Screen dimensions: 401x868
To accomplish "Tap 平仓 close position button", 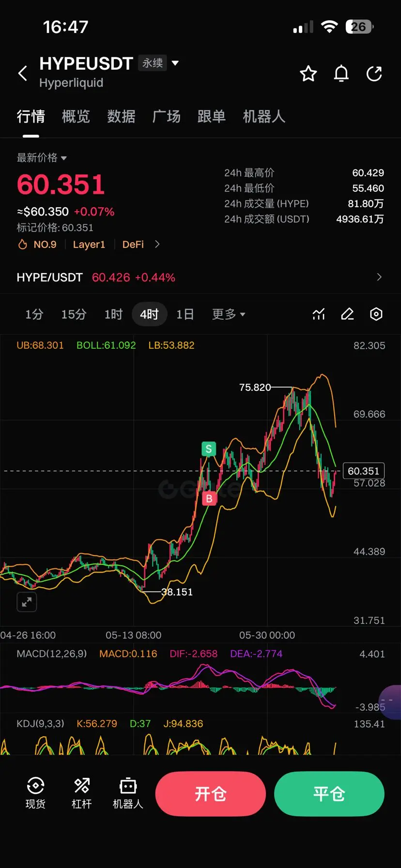I will pyautogui.click(x=329, y=794).
